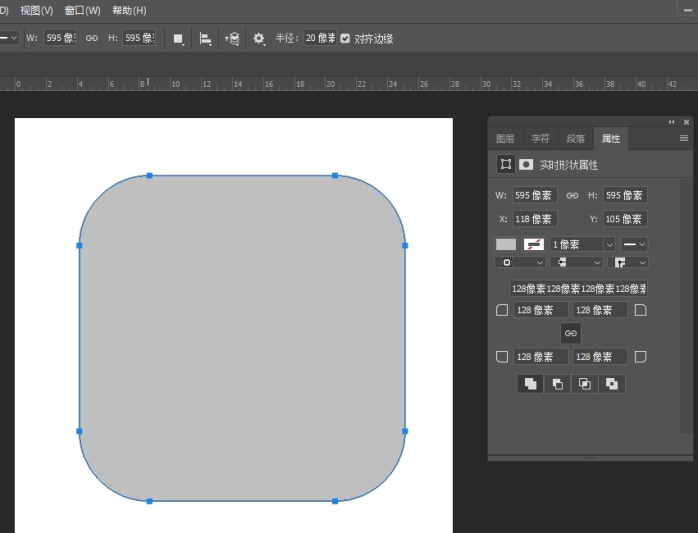This screenshot has width=698, height=533.
Task: Click the Intersect Shape Areas icon
Action: tap(585, 384)
